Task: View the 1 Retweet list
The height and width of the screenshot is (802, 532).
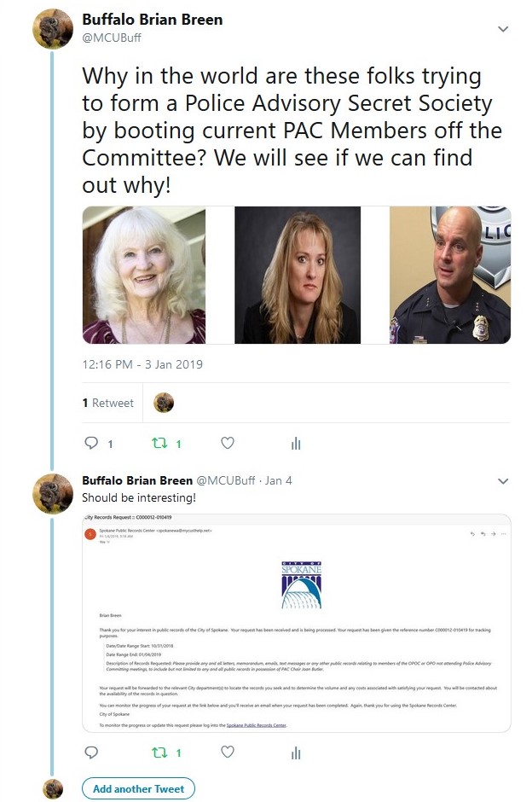Action: tap(107, 403)
